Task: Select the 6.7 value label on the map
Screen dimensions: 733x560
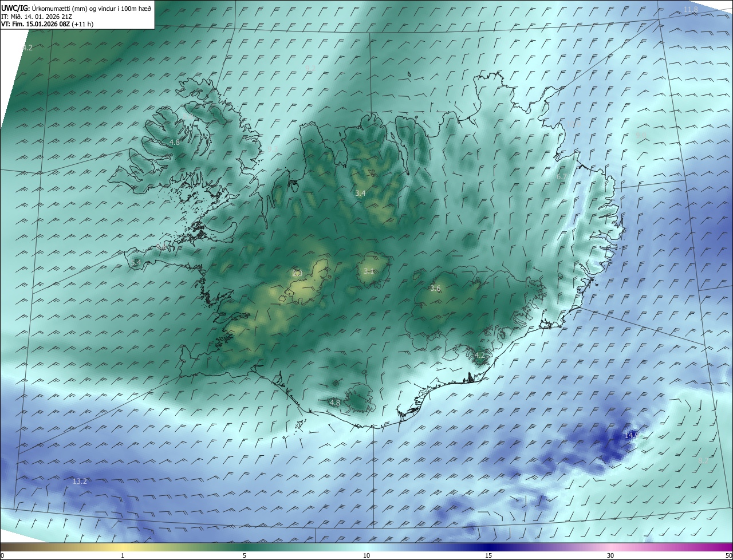Action: point(562,177)
